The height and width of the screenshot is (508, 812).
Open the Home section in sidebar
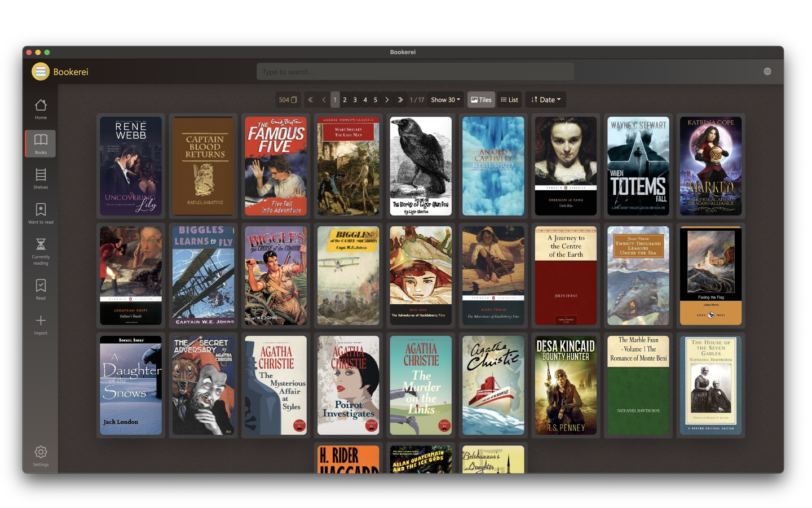(41, 110)
